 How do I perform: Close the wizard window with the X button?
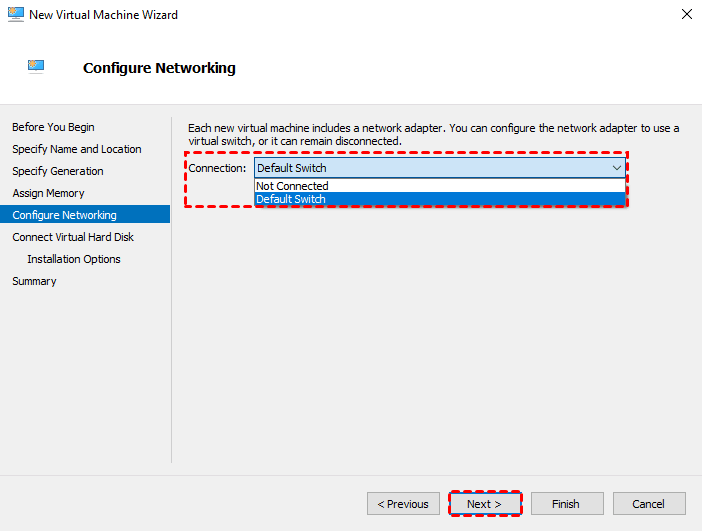pos(686,15)
